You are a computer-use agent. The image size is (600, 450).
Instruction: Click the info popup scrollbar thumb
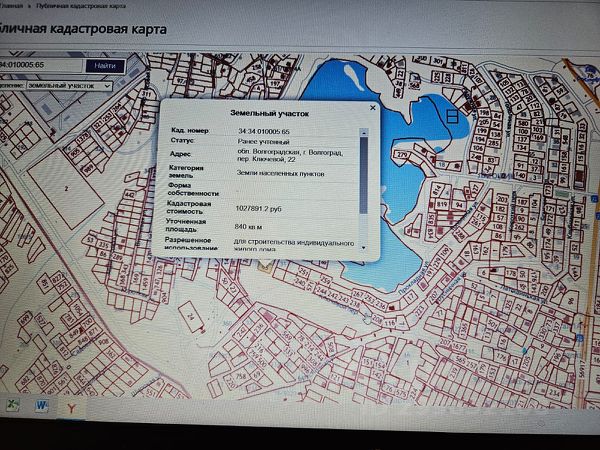(x=364, y=175)
